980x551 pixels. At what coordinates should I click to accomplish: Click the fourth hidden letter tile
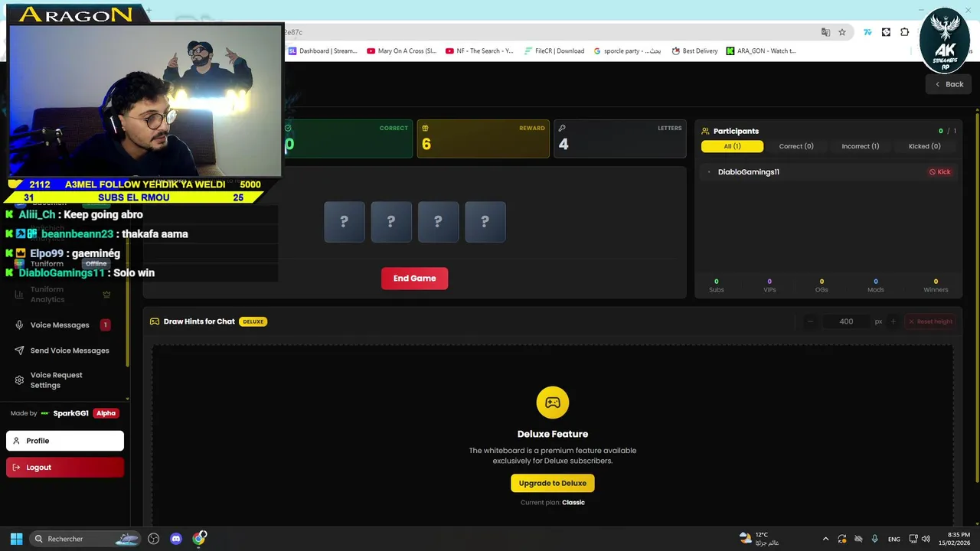point(485,222)
